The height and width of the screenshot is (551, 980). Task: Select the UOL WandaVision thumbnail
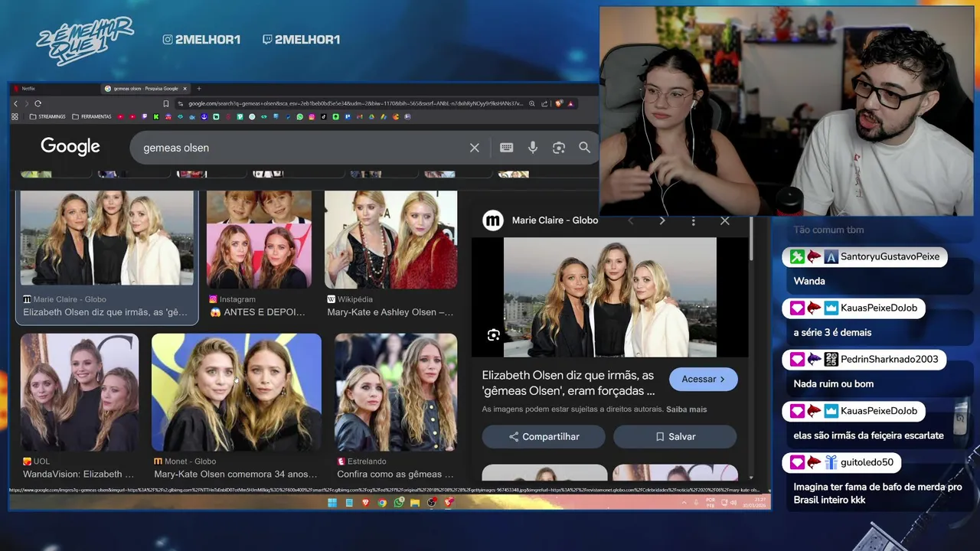[x=80, y=393]
